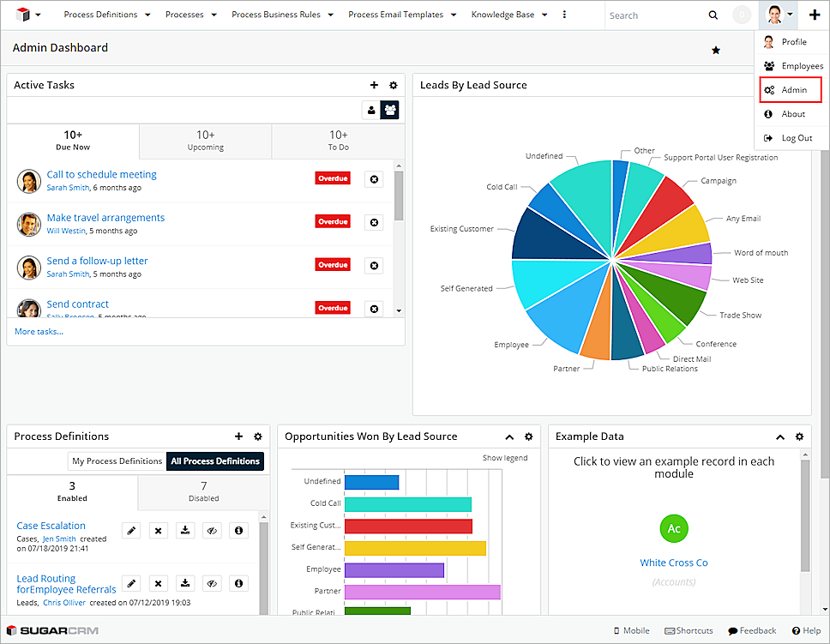Click the White Cross Co account link
This screenshot has width=830, height=644.
click(x=673, y=563)
